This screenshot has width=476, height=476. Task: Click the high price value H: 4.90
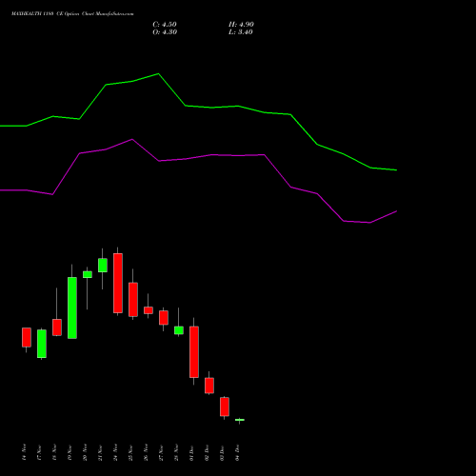[241, 25]
